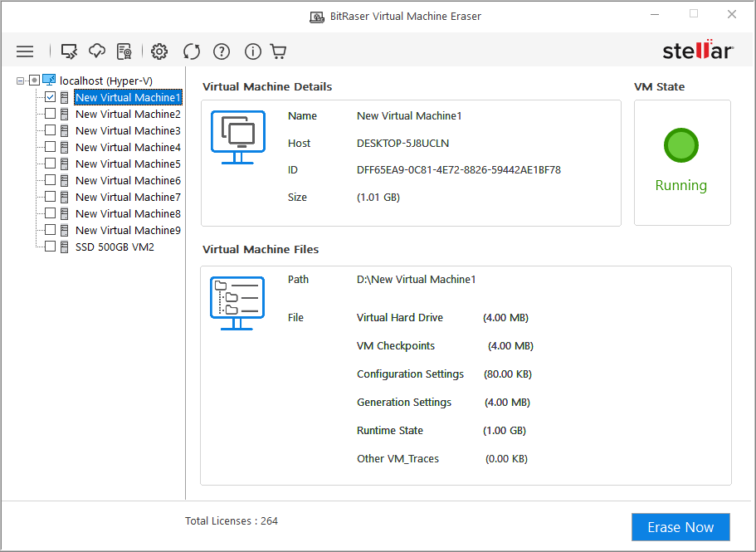Select New Virtual Machine2 in the tree
Screen dimensions: 756x552
point(129,115)
